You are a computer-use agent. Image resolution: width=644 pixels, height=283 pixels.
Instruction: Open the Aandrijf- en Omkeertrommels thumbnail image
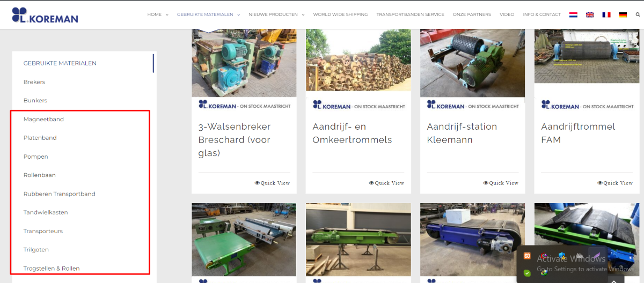pos(358,63)
